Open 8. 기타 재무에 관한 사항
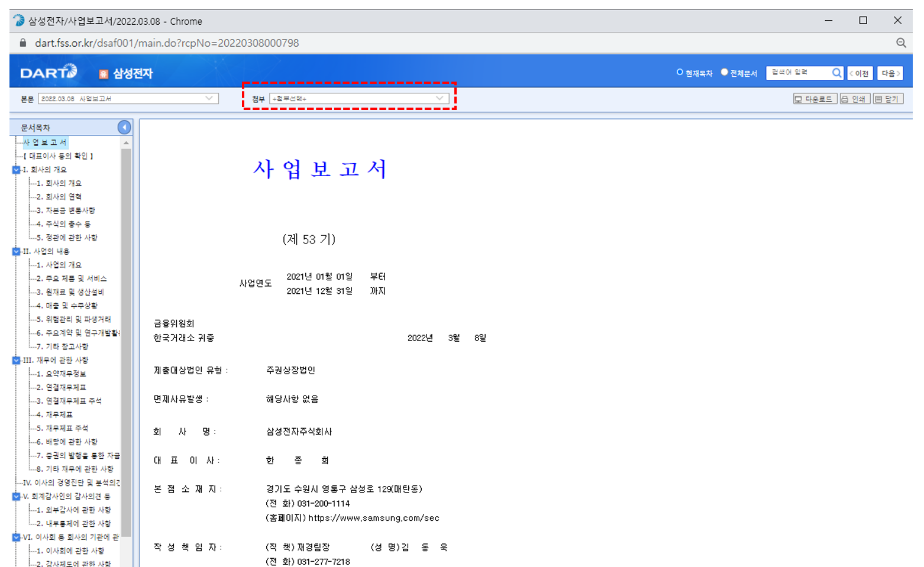 [75, 469]
